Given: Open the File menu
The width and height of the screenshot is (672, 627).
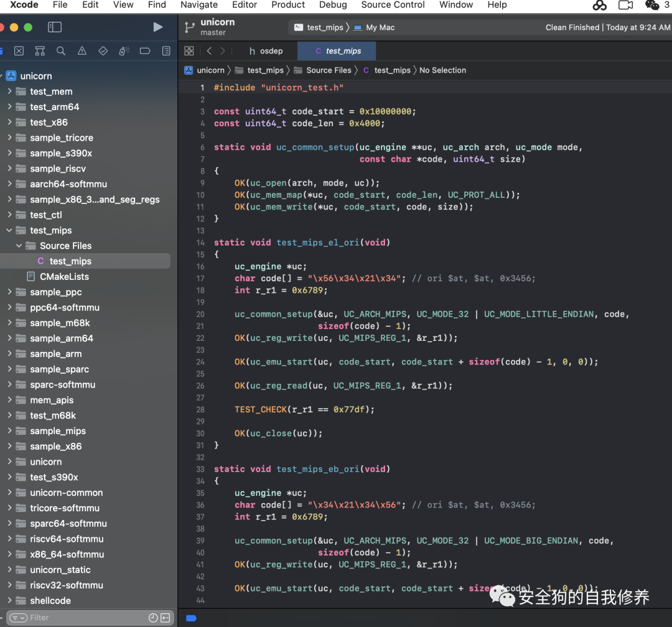Looking at the screenshot, I should [x=60, y=5].
